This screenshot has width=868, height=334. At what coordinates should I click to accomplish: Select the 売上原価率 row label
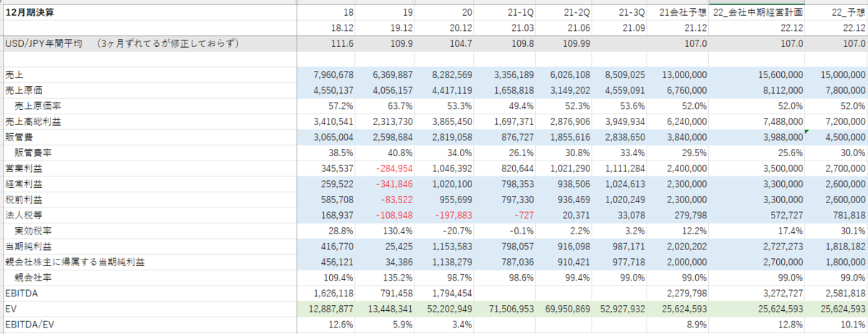pyautogui.click(x=38, y=106)
